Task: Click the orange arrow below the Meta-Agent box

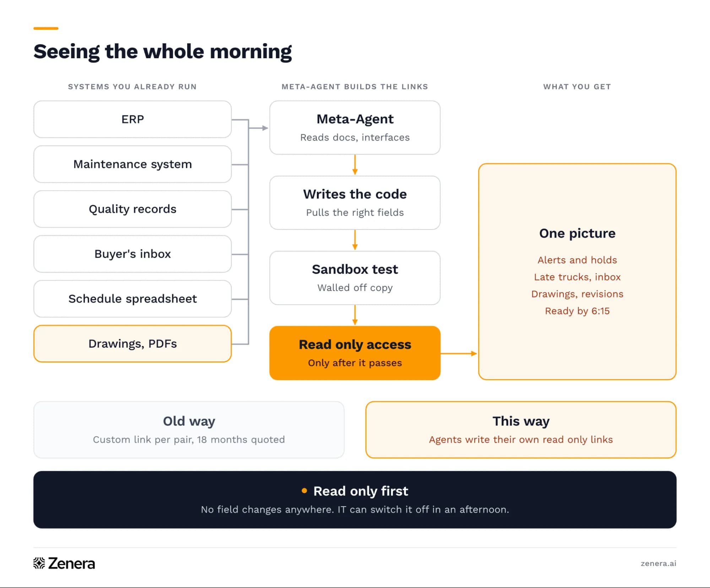Action: tap(355, 165)
